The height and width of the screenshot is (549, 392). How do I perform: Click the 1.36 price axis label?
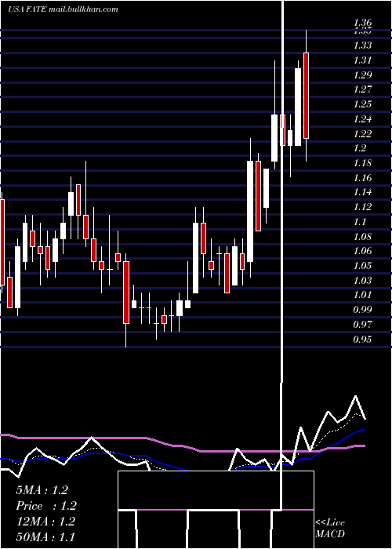(x=362, y=23)
